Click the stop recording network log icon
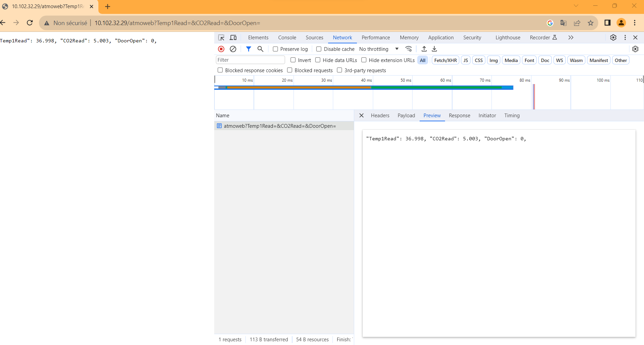 click(221, 49)
